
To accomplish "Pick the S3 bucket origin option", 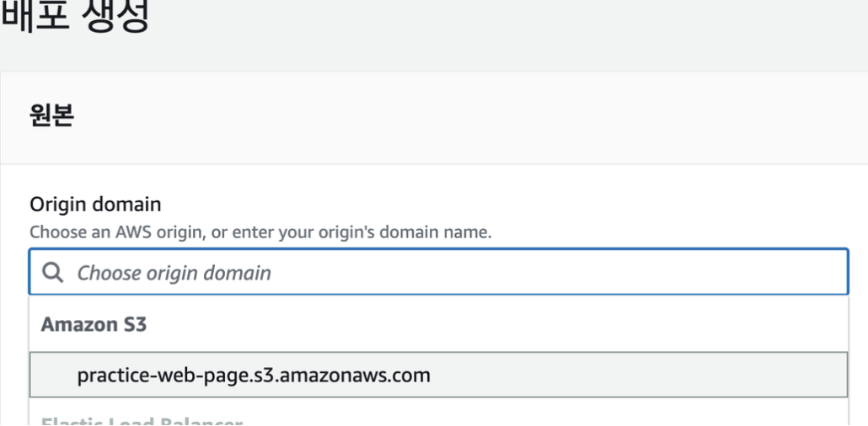I will click(438, 375).
